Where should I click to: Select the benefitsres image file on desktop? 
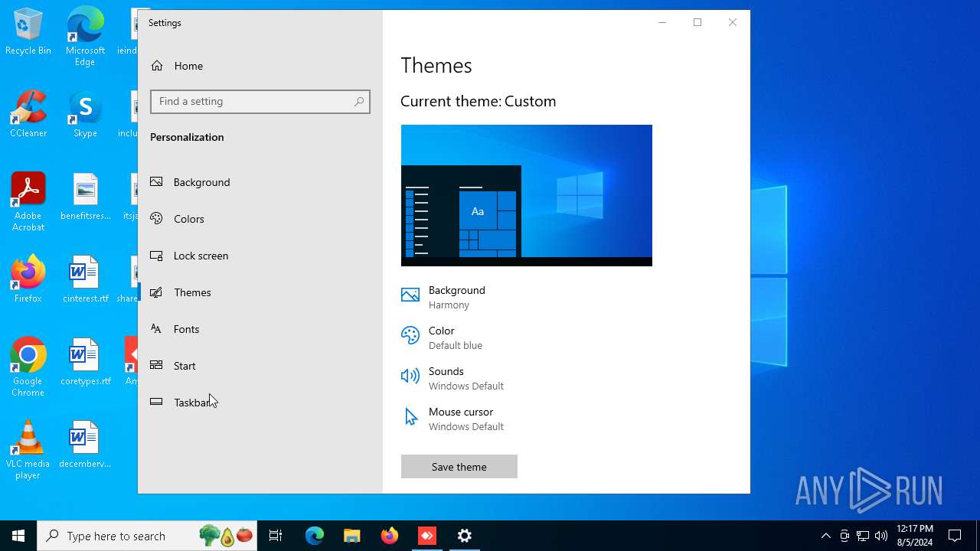(x=85, y=197)
